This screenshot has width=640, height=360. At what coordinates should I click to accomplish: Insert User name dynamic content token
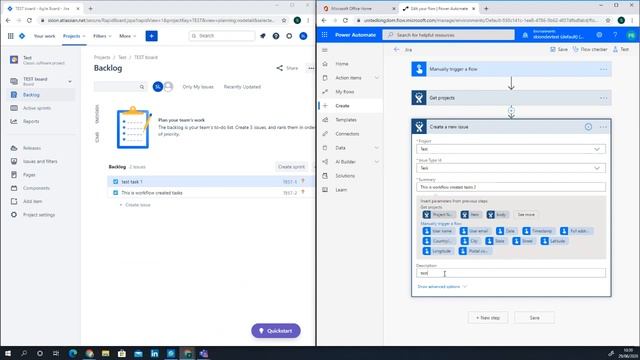click(x=438, y=231)
